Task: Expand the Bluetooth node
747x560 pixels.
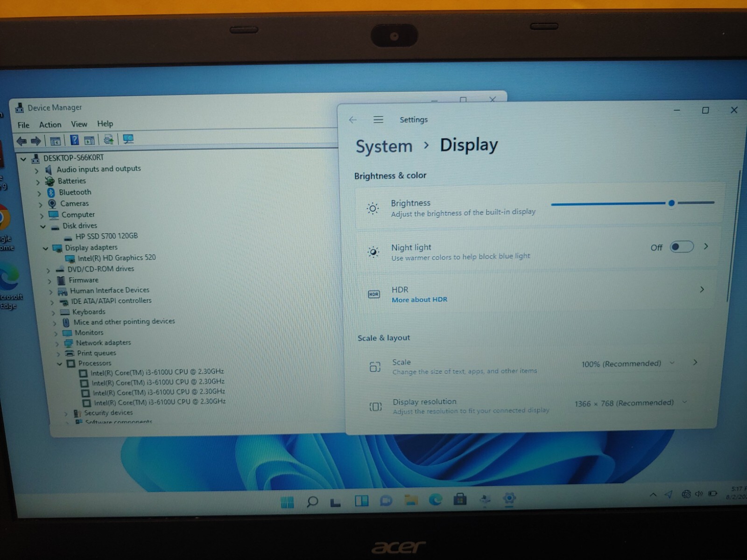Action: [39, 193]
